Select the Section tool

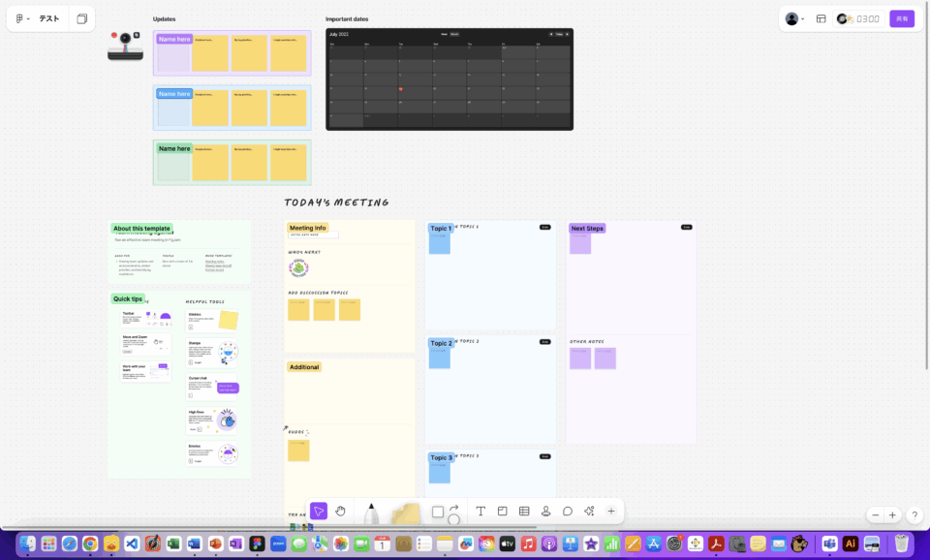tap(503, 512)
